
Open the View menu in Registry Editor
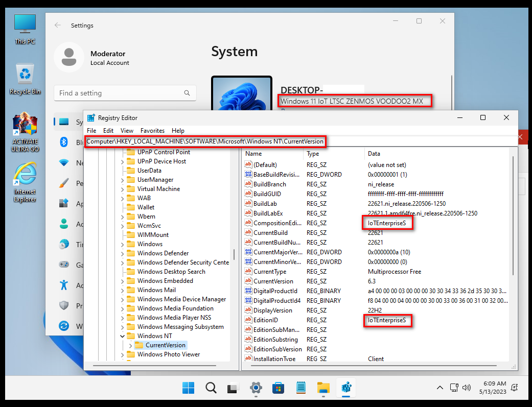coord(127,131)
